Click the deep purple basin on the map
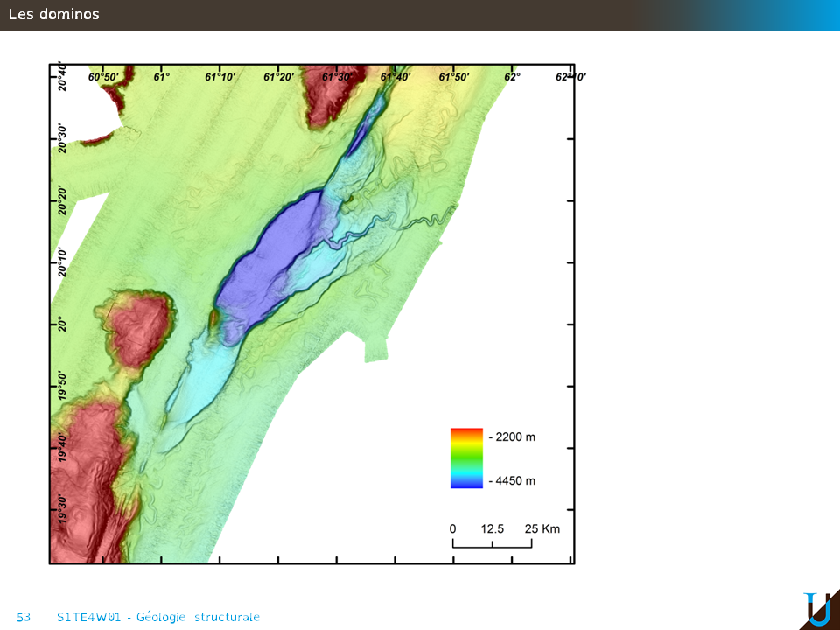The image size is (840, 630). [271, 254]
